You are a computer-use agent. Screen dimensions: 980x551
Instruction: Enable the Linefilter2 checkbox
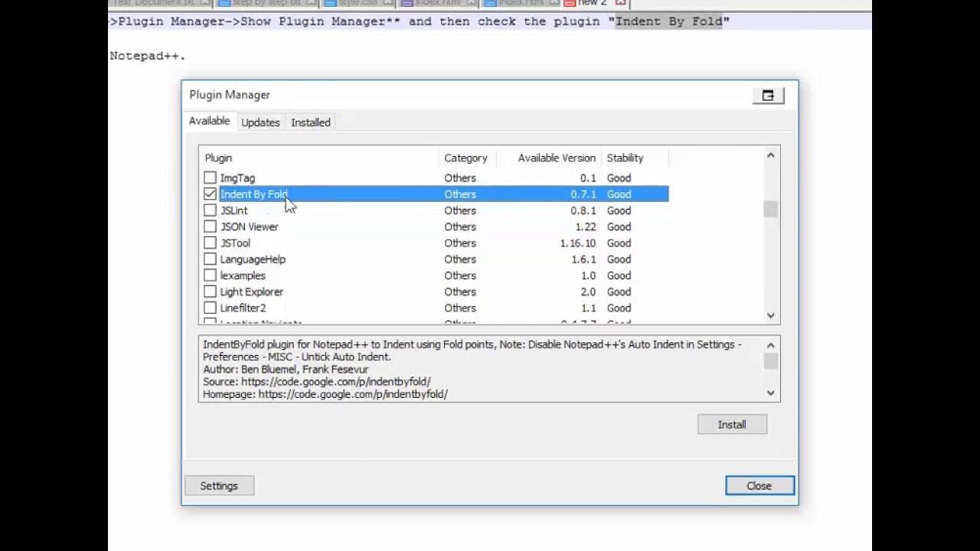tap(210, 308)
